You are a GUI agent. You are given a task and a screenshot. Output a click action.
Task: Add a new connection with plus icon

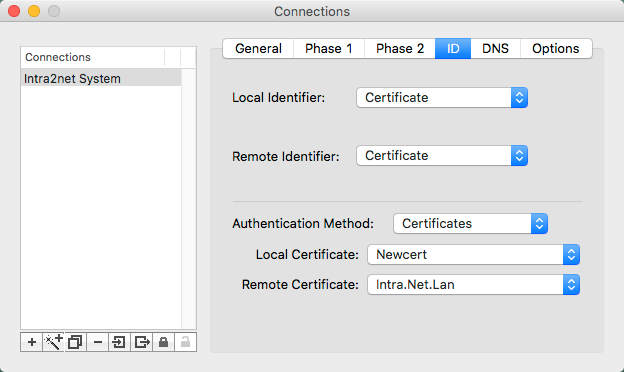pos(31,342)
